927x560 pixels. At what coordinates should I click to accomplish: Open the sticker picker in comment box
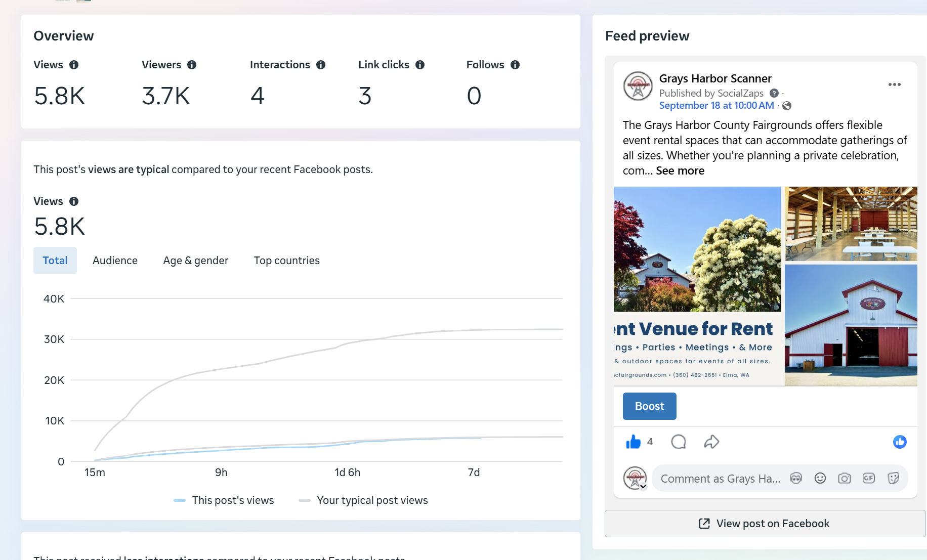[894, 478]
